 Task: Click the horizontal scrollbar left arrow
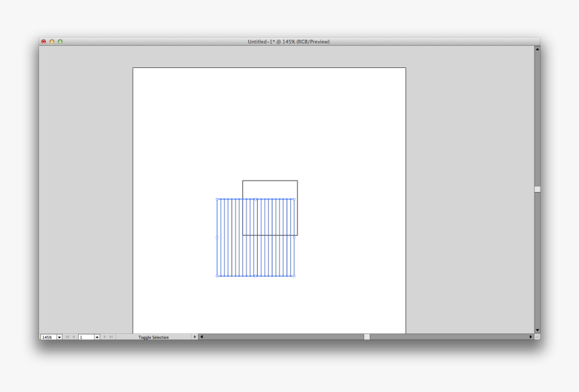201,337
